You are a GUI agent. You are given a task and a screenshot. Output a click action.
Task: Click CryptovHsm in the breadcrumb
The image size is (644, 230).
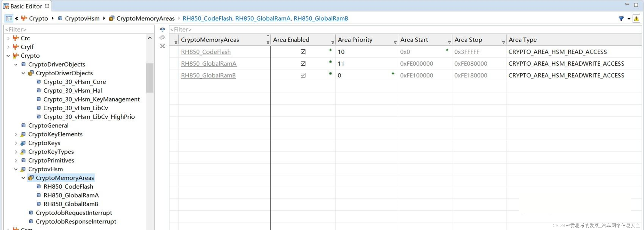pyautogui.click(x=82, y=18)
